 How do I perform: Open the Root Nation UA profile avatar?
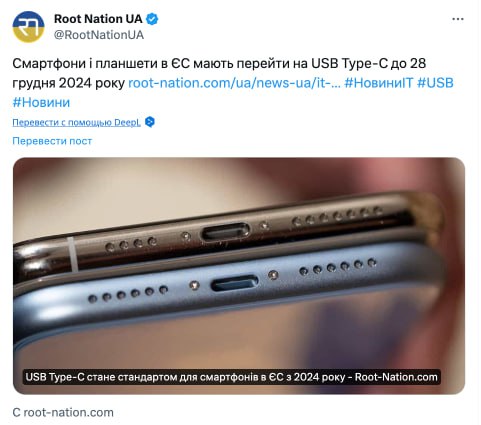click(x=28, y=27)
